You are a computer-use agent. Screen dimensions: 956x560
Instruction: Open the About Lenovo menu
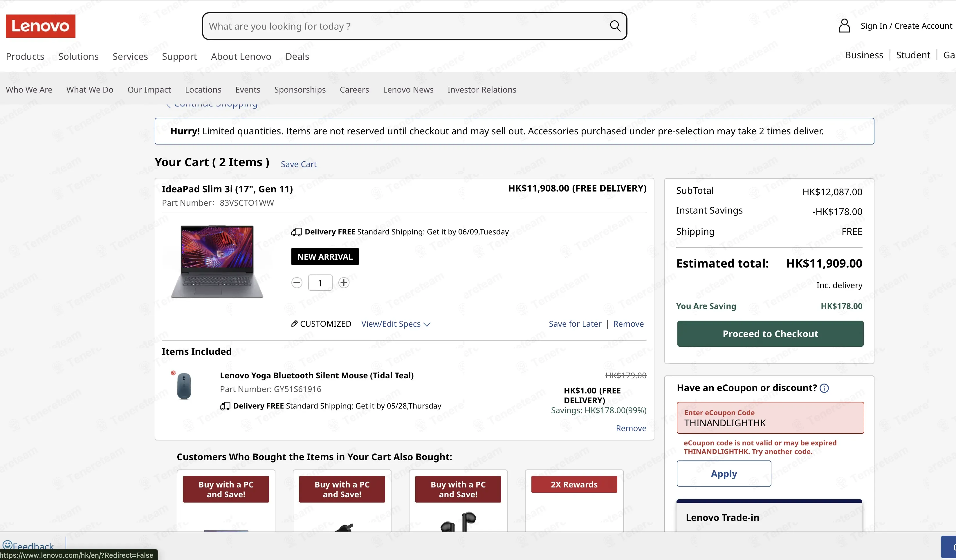pyautogui.click(x=241, y=56)
